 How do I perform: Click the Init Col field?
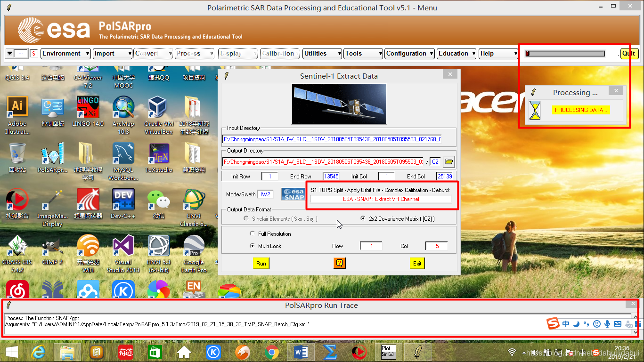387,177
